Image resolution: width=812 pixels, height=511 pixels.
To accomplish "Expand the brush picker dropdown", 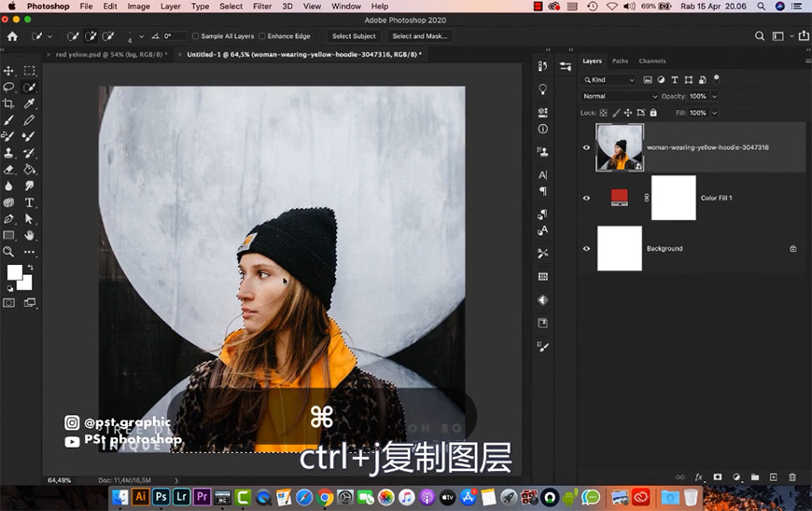I will coord(141,36).
